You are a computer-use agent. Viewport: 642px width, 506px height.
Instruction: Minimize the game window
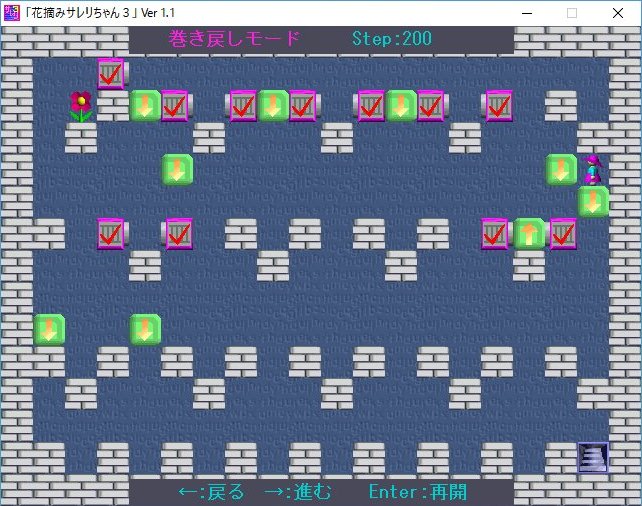click(526, 13)
